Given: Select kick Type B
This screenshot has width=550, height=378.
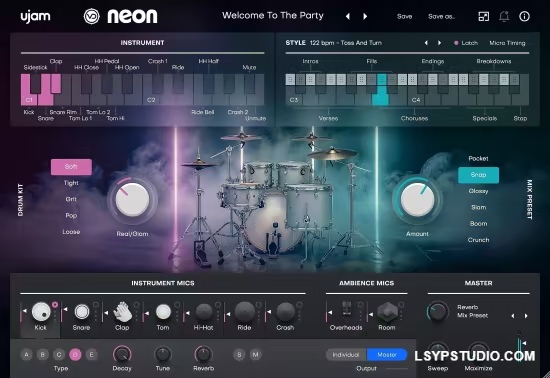Looking at the screenshot, I should pos(43,355).
